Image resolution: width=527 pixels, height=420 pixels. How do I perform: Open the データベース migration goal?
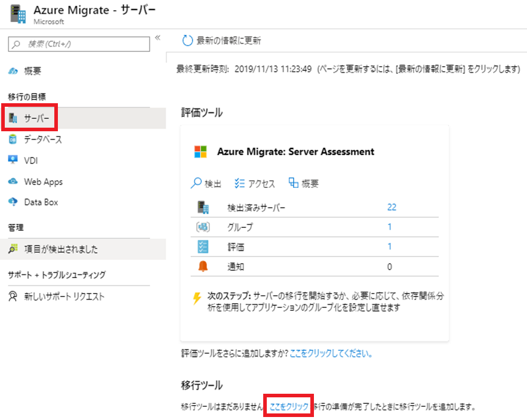click(43, 139)
